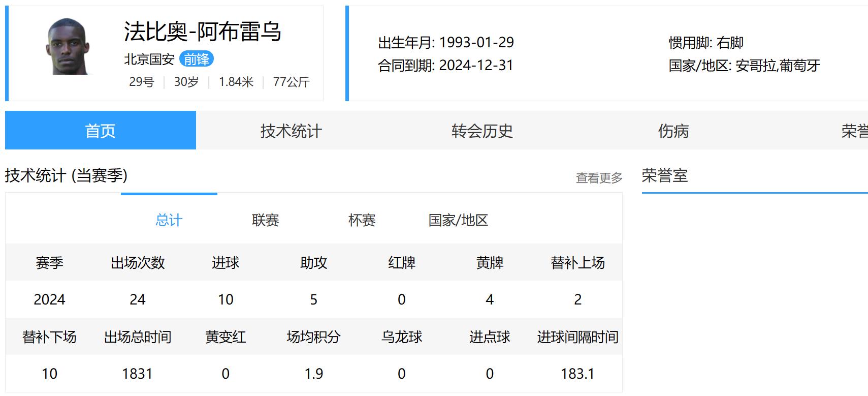Click the 黄变红 column header
The height and width of the screenshot is (396, 868).
pyautogui.click(x=226, y=337)
